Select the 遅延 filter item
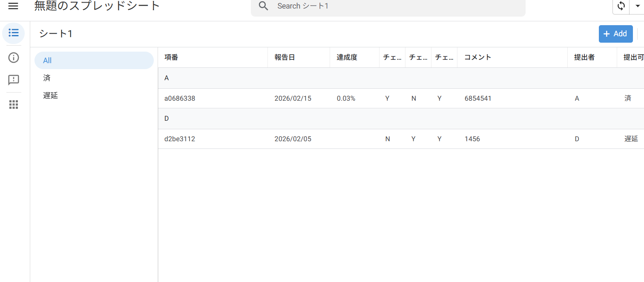644x282 pixels. [50, 96]
